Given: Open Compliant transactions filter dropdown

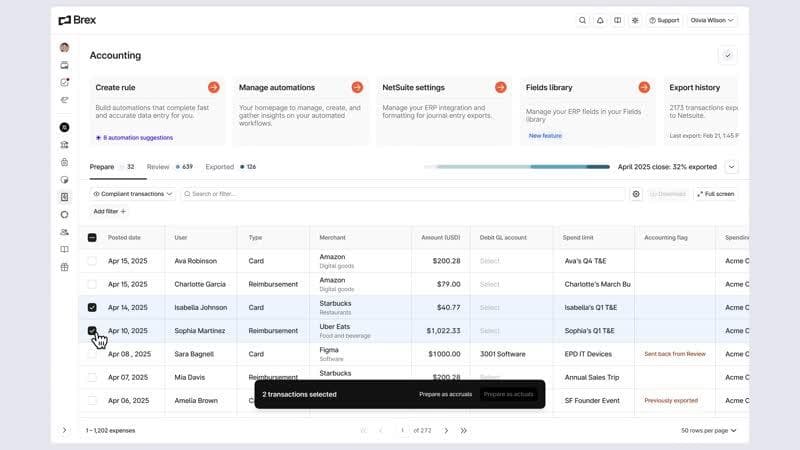Looking at the screenshot, I should (x=133, y=194).
